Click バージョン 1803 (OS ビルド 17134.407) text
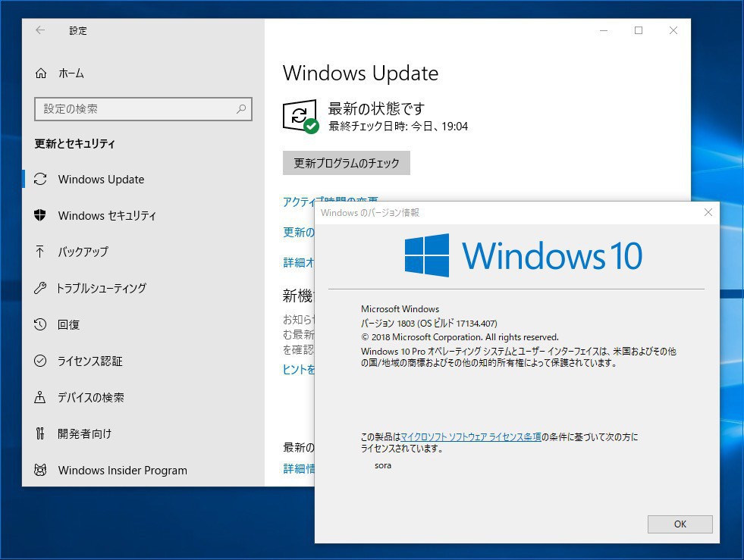The height and width of the screenshot is (560, 744). point(429,324)
